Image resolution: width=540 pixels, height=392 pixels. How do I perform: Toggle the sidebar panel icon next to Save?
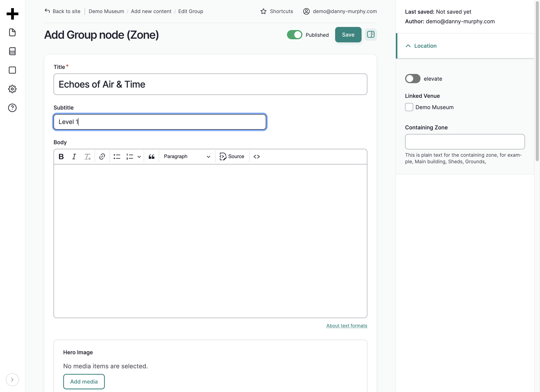pyautogui.click(x=371, y=35)
